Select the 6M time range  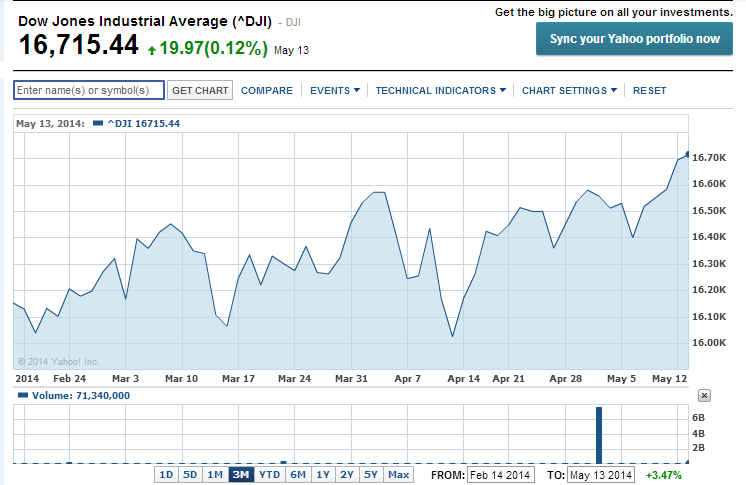tap(298, 475)
